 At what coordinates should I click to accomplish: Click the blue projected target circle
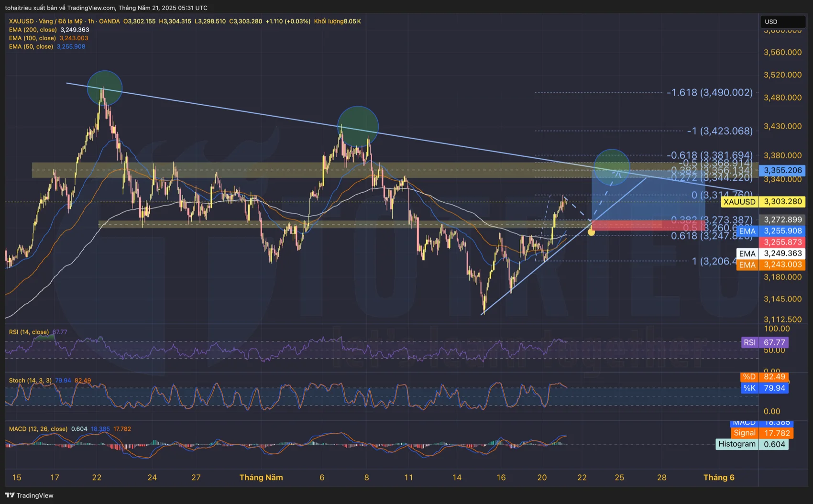coord(612,167)
